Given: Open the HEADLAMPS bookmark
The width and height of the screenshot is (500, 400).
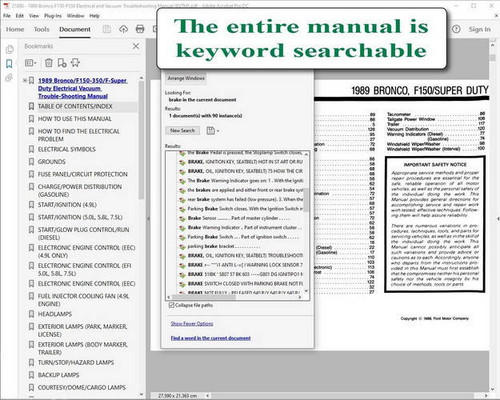Looking at the screenshot, I should [55, 314].
